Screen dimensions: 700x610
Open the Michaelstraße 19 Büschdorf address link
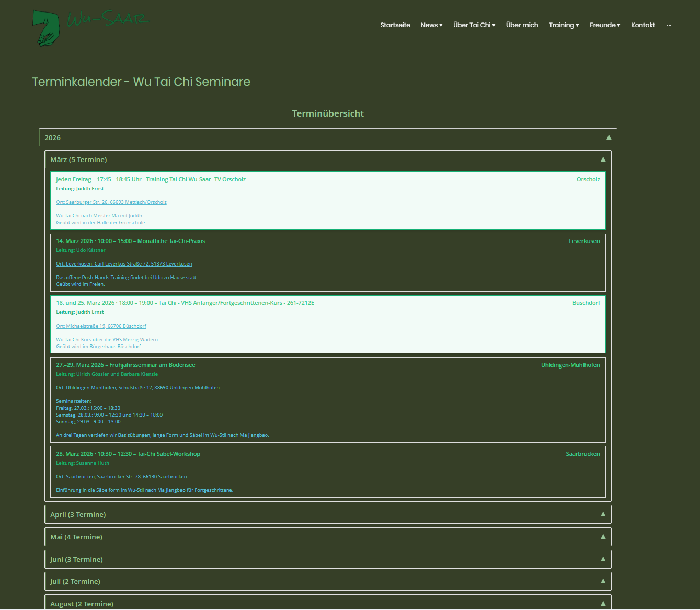pyautogui.click(x=101, y=326)
